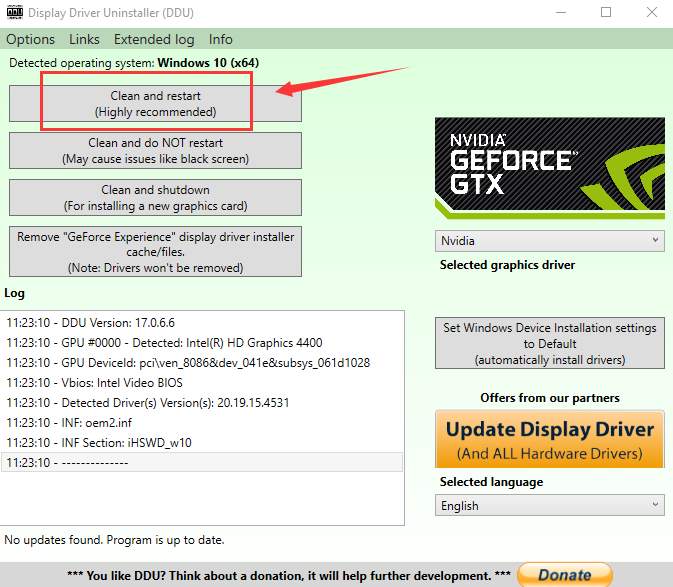Select log line Detected: Intel(R) HD Graphics 4400
Image resolution: width=673 pixels, height=587 pixels.
tap(202, 343)
